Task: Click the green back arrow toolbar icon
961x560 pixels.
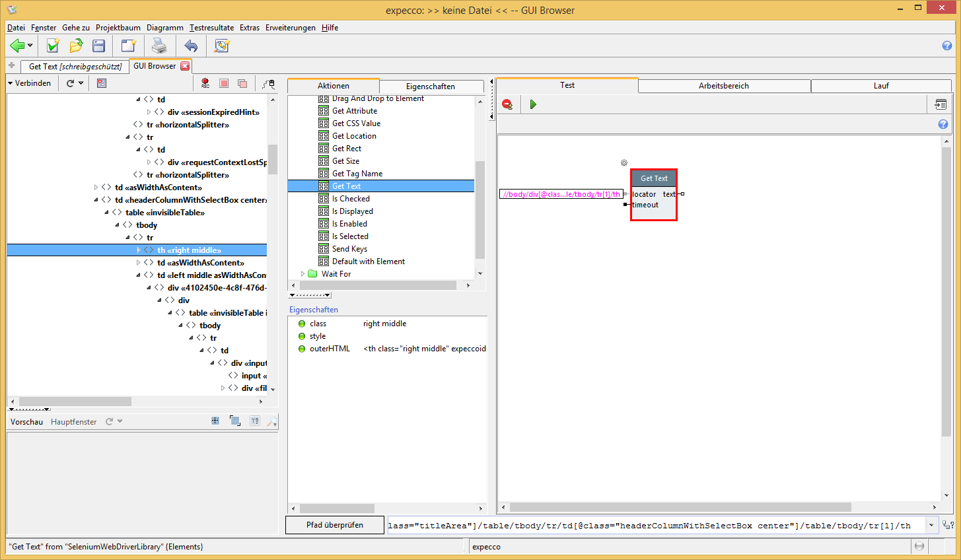Action: 17,46
